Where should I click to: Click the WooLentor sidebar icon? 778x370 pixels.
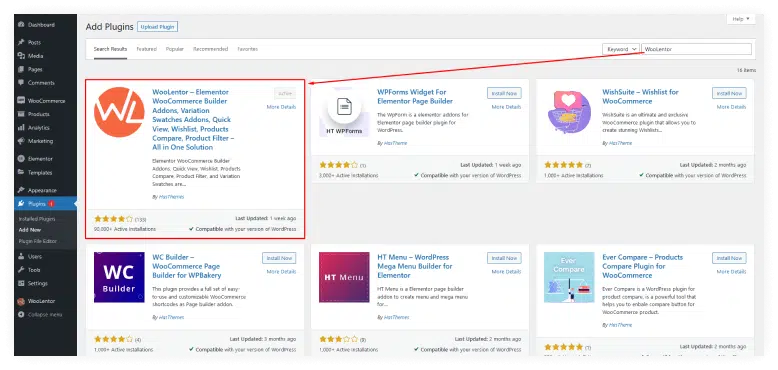[x=21, y=301]
